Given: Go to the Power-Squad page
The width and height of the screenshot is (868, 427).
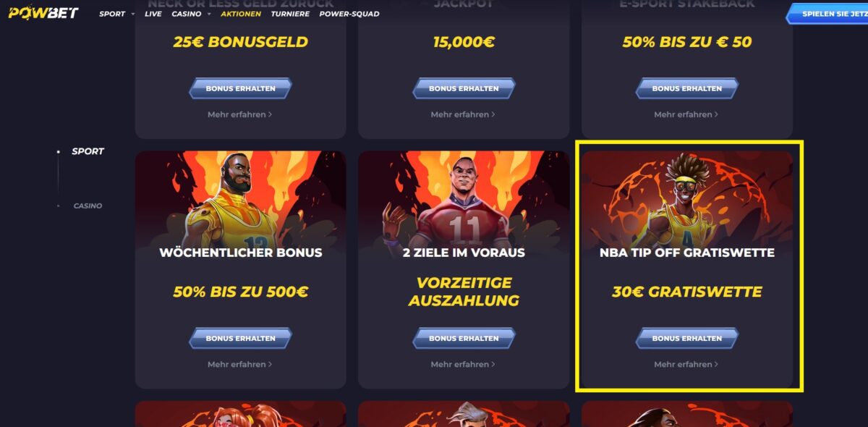Looking at the screenshot, I should coord(349,14).
